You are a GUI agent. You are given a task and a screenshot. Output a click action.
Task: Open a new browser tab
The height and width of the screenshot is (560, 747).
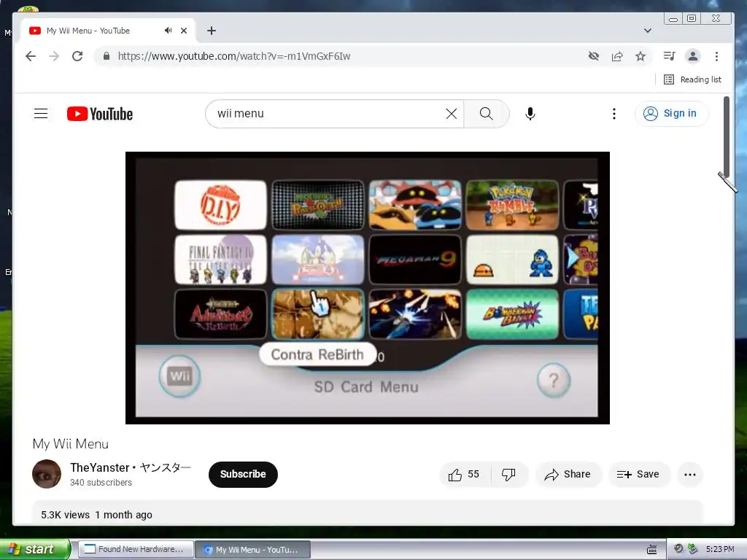[x=212, y=31]
